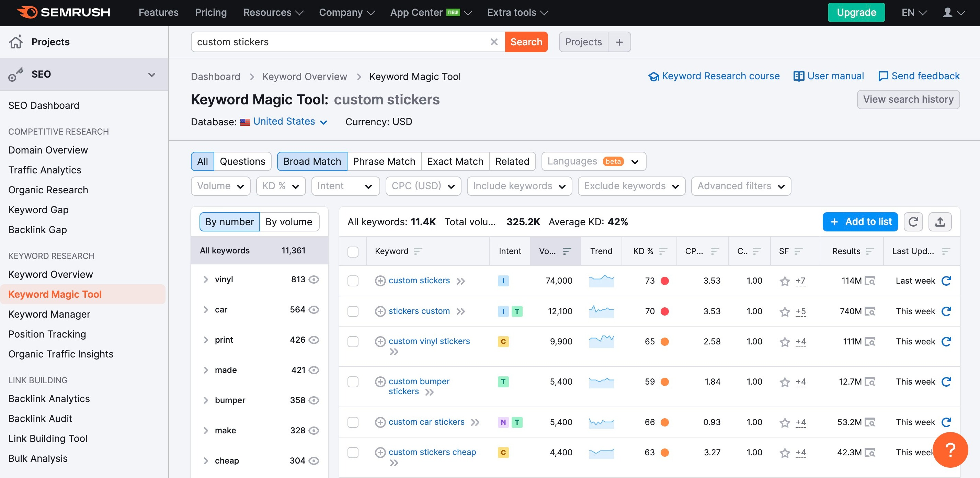
Task: Select all keywords with header checkbox
Action: tap(353, 252)
